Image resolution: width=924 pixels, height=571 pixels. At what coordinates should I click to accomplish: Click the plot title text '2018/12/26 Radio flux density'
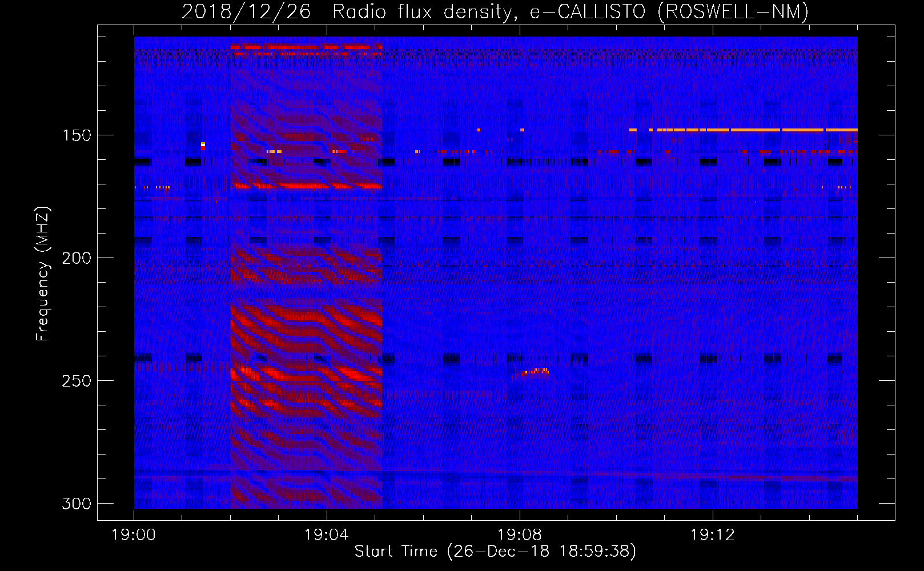click(347, 12)
